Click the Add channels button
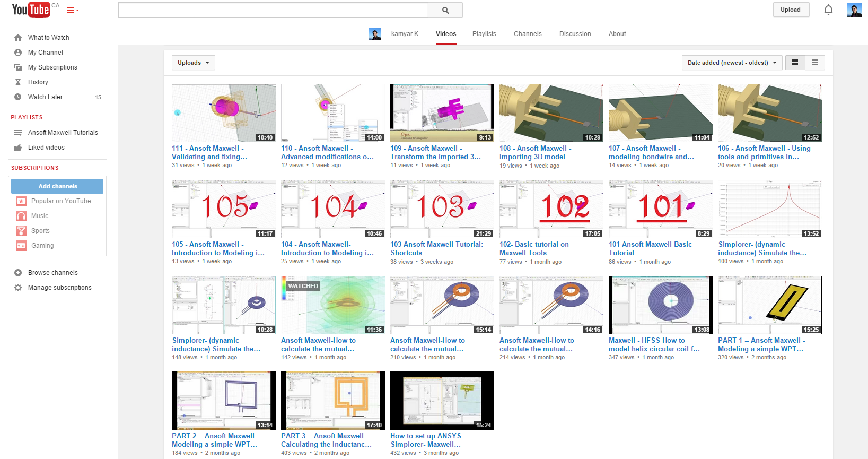868x459 pixels. pos(57,186)
